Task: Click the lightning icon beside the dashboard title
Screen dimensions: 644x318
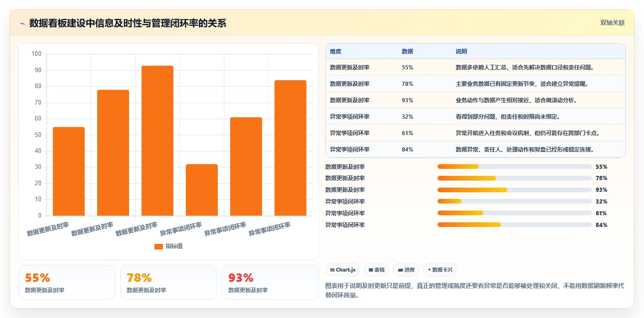Action: click(x=22, y=23)
